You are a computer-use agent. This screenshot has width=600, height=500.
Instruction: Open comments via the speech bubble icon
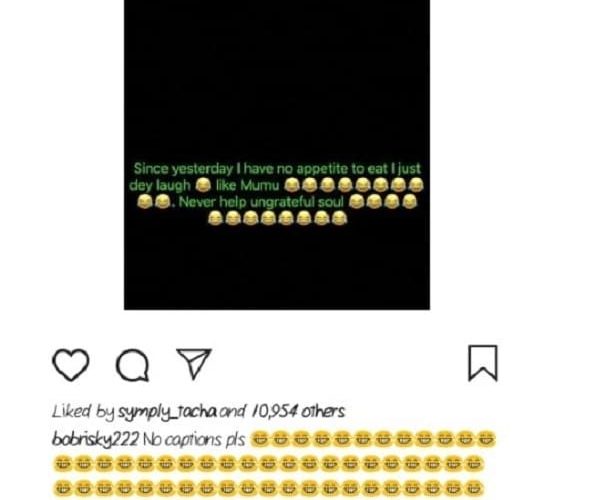tap(132, 365)
